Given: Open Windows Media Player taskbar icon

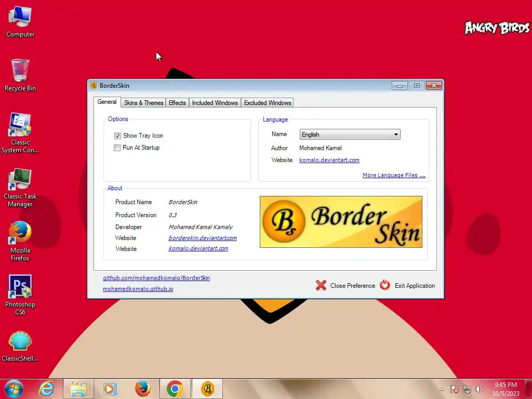Looking at the screenshot, I should click(110, 389).
